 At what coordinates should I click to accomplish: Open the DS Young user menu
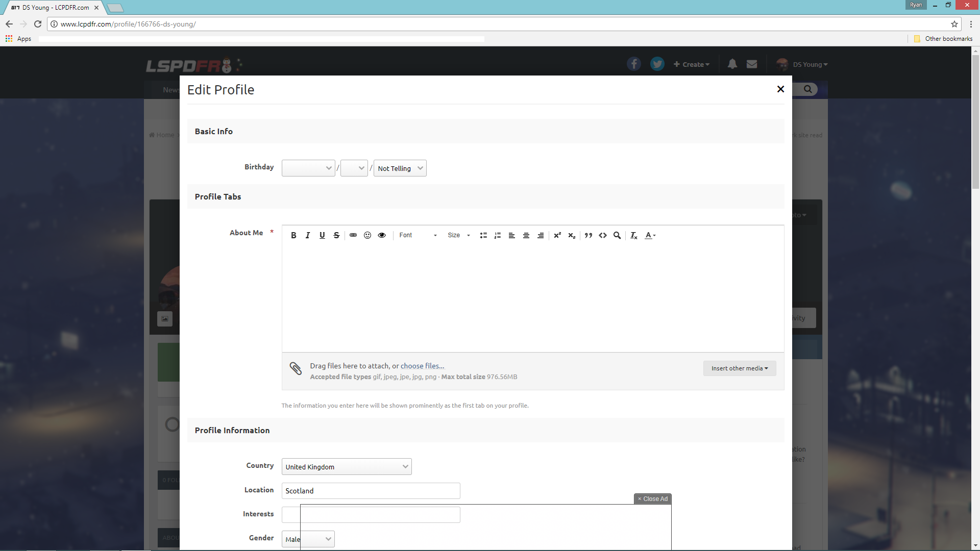tap(810, 64)
